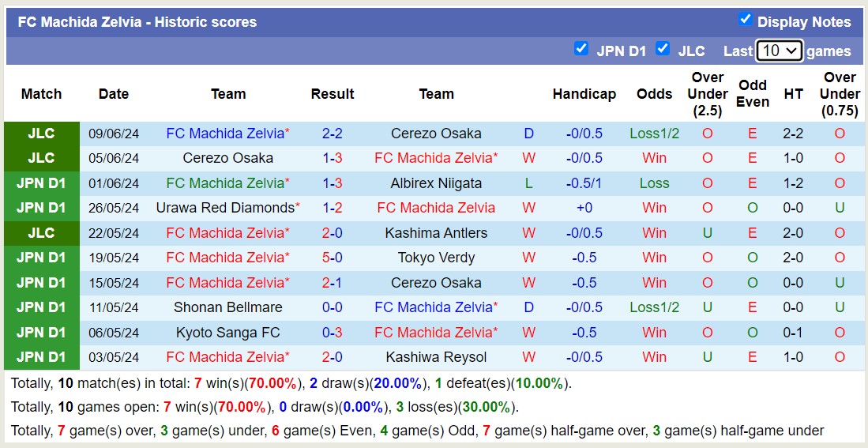Click Tokyo Verdy team name
Image resolution: width=868 pixels, height=448 pixels.
[436, 258]
